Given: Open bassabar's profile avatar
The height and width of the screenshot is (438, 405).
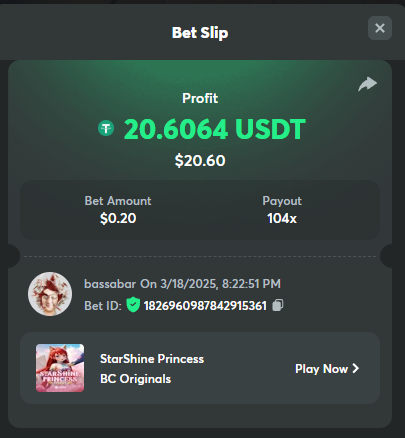Looking at the screenshot, I should coord(50,294).
